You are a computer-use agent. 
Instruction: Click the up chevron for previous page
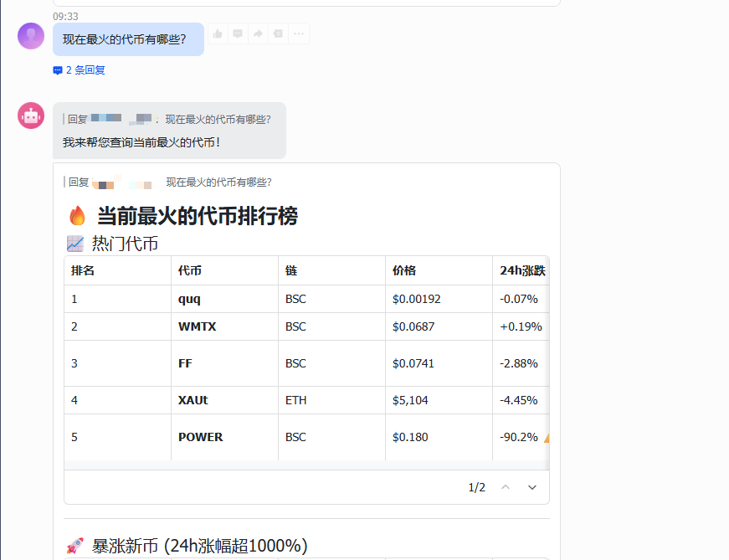click(x=506, y=486)
